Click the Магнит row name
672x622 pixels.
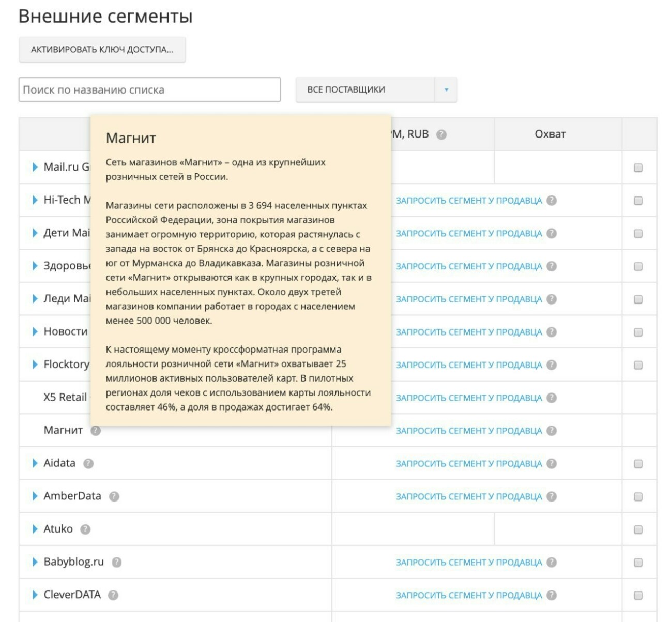[63, 430]
